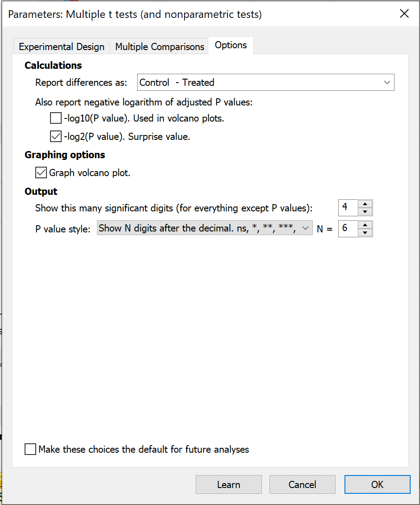This screenshot has width=420, height=505.
Task: Click the Cancel button
Action: [x=302, y=484]
